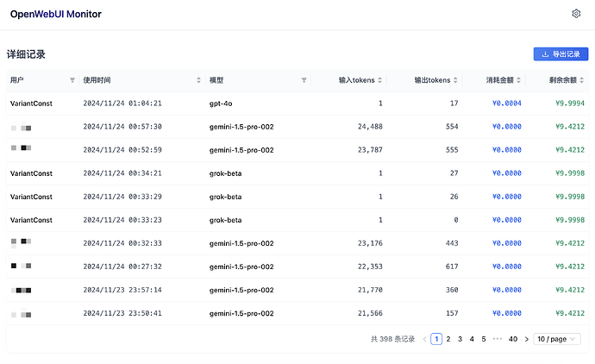Click timestamp 2024/11/24 00:27:32
This screenshot has width=595, height=364.
(122, 267)
